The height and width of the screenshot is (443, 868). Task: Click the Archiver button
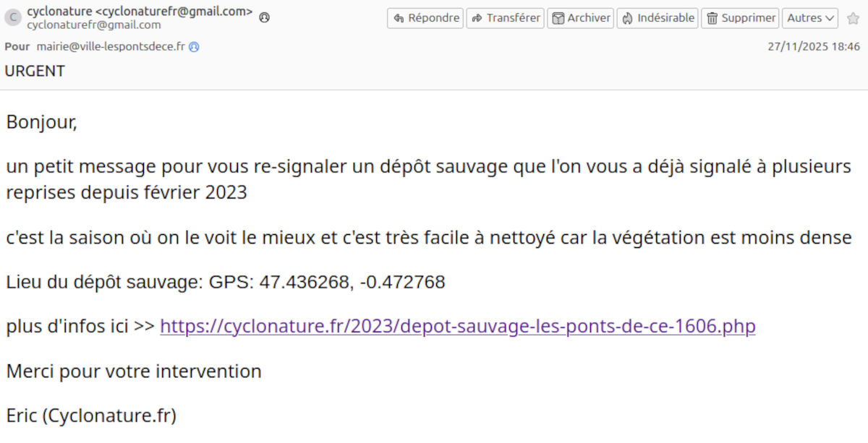click(580, 18)
